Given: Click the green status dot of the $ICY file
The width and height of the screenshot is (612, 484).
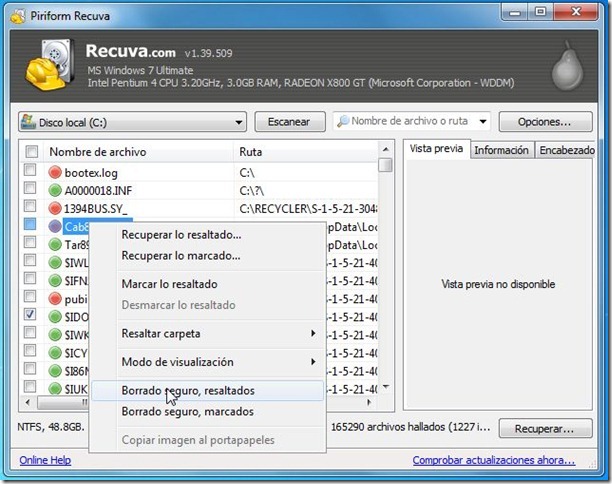Looking at the screenshot, I should point(55,352).
